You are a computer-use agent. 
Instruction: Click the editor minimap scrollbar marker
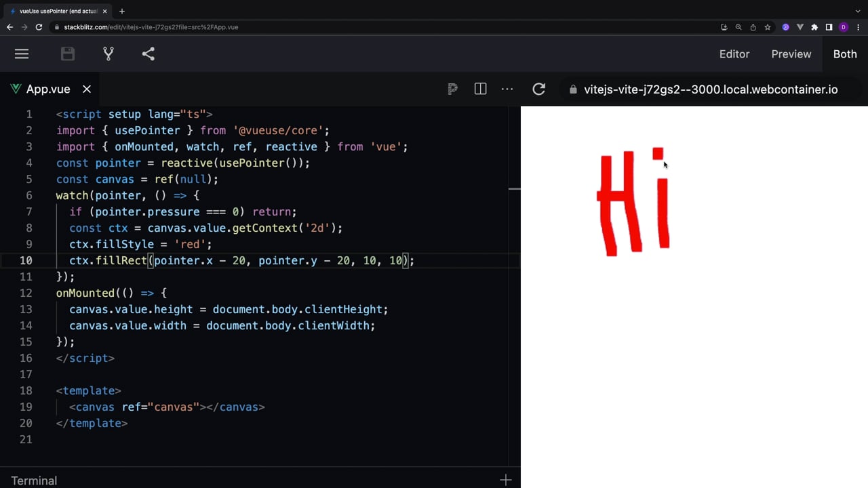[515, 188]
